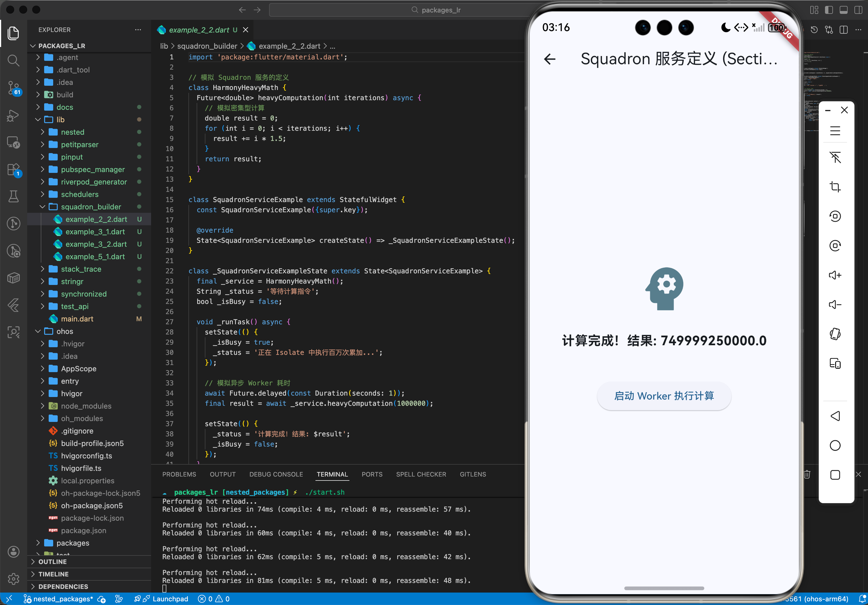This screenshot has width=868, height=605.
Task: Expand the OUTLINE section
Action: pos(89,561)
